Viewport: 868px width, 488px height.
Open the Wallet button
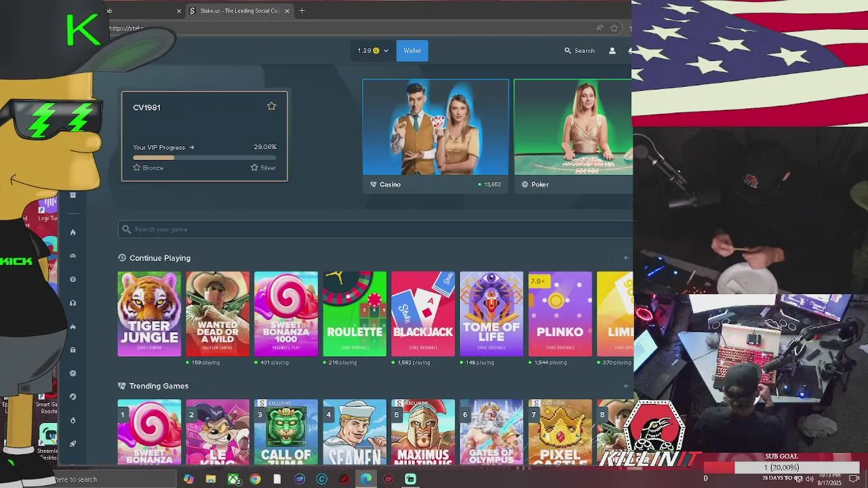412,51
